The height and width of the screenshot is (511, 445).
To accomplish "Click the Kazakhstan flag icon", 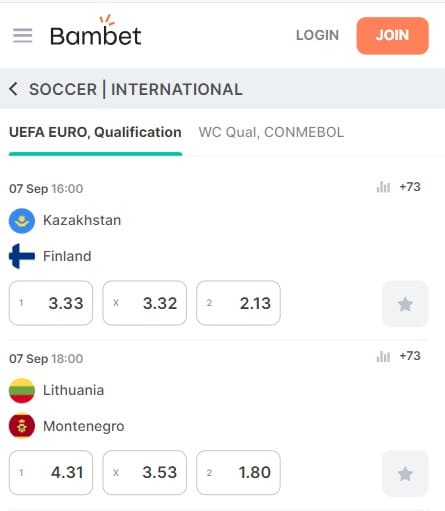I will (22, 221).
